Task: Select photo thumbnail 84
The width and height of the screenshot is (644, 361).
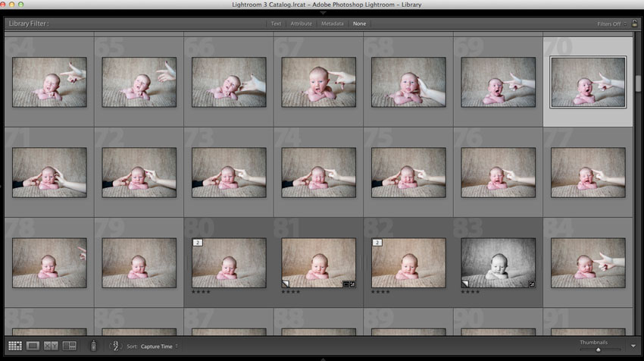Action: 588,263
